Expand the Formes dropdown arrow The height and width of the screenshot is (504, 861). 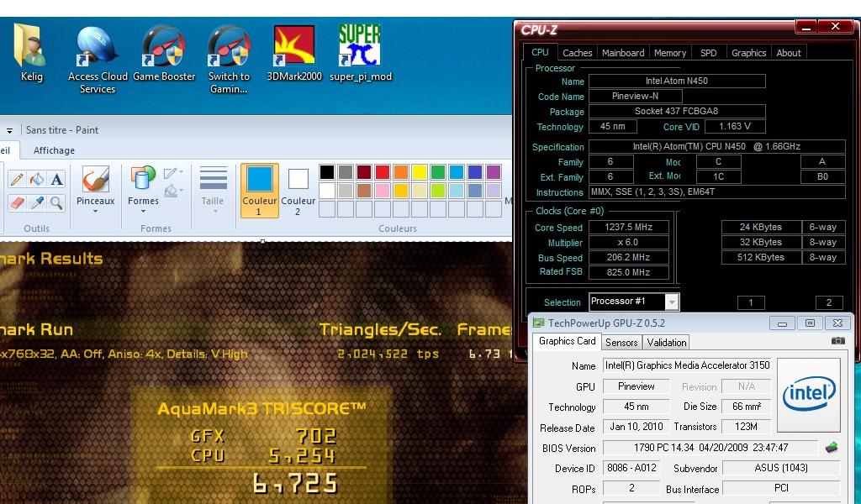coord(143,211)
